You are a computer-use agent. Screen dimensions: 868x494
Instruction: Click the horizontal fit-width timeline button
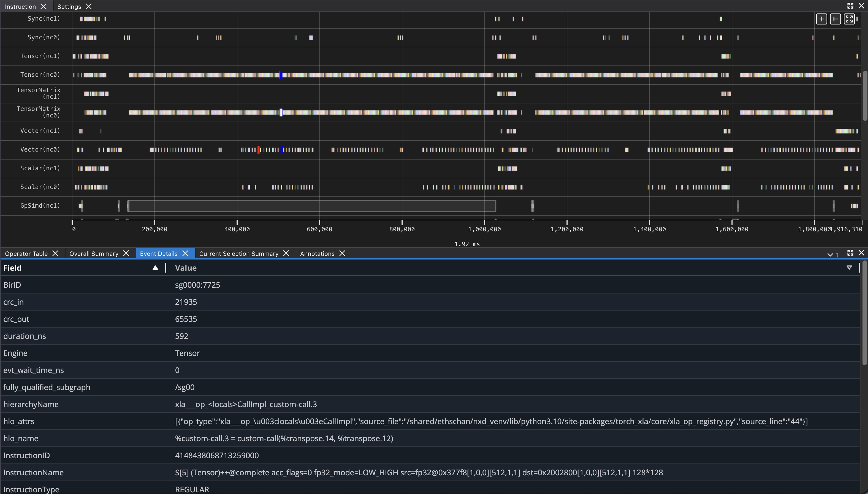pyautogui.click(x=835, y=19)
